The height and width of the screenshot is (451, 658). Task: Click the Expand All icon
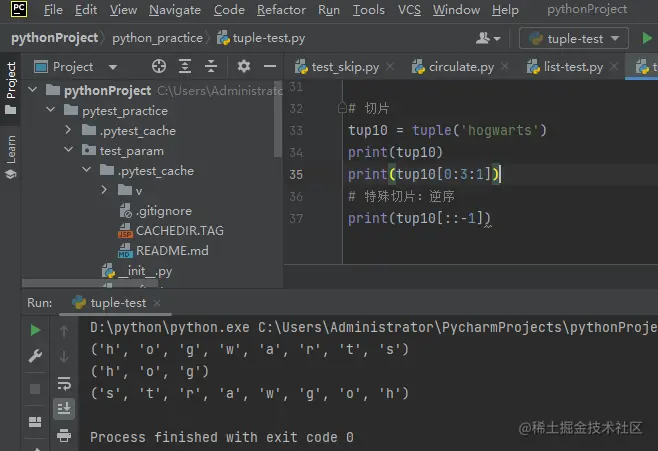click(x=185, y=66)
